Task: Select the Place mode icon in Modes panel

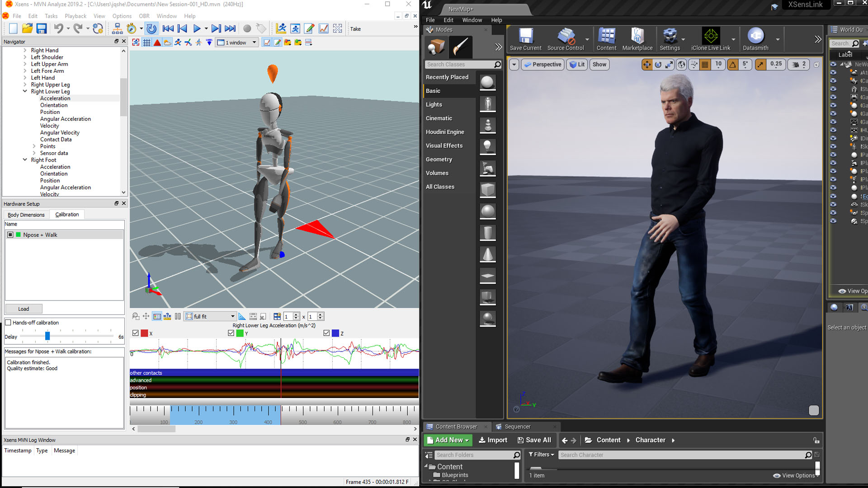Action: [436, 47]
